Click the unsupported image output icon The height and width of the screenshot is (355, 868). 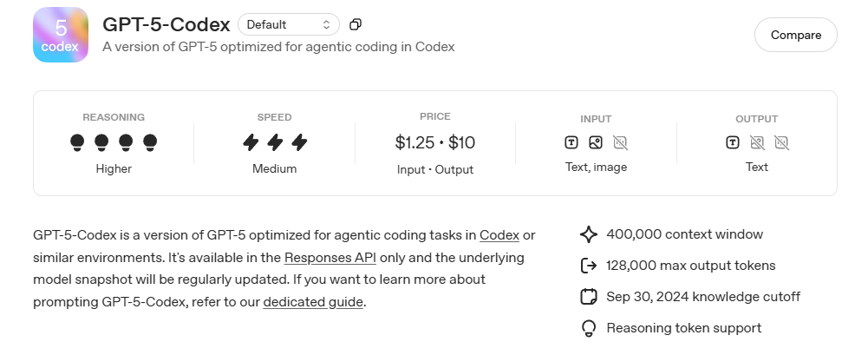pos(757,142)
